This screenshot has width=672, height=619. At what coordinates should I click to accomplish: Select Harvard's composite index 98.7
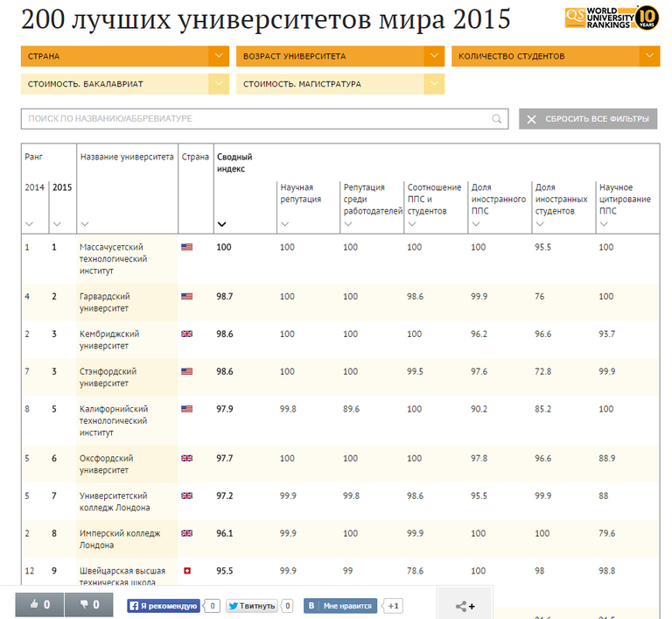pos(225,297)
